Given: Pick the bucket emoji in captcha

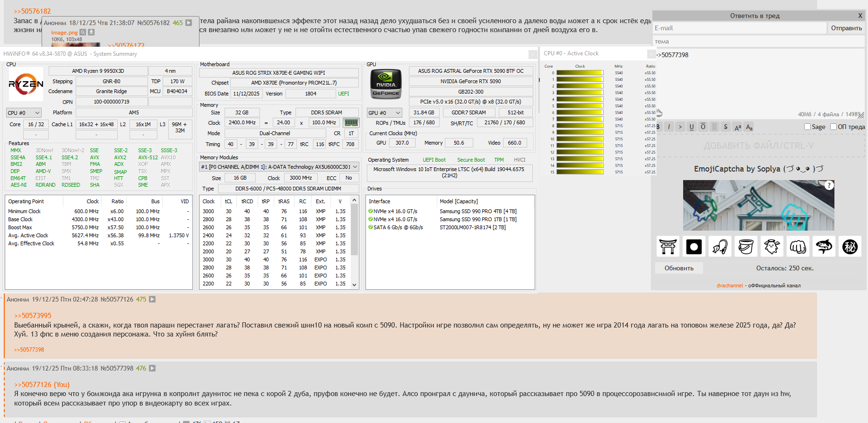Looking at the screenshot, I should [746, 246].
